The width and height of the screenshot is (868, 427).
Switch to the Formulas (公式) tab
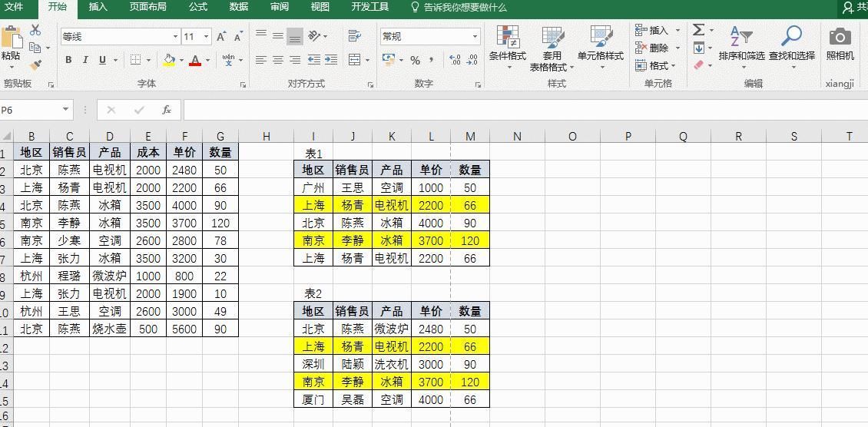198,7
